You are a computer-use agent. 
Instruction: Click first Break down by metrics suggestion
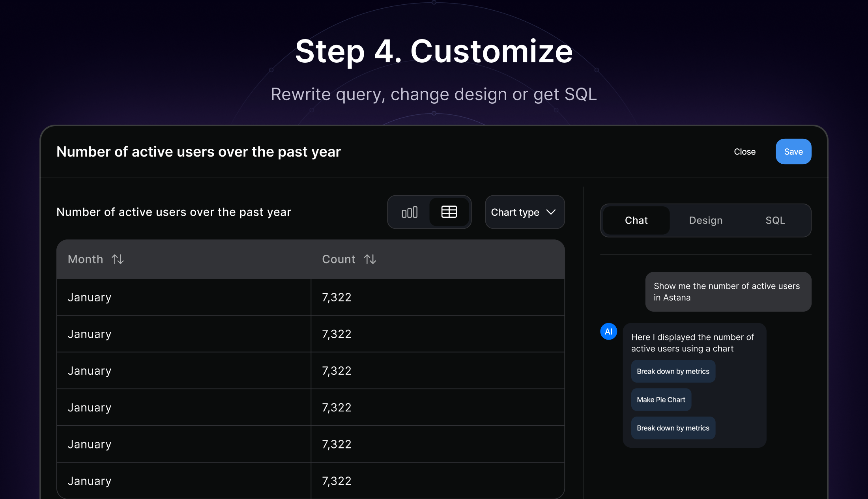pyautogui.click(x=673, y=371)
